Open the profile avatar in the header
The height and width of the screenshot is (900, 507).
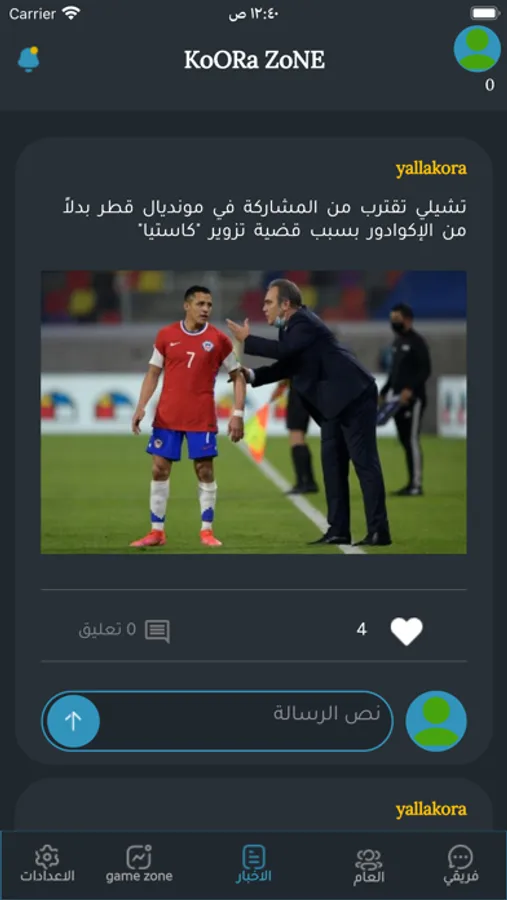(477, 49)
